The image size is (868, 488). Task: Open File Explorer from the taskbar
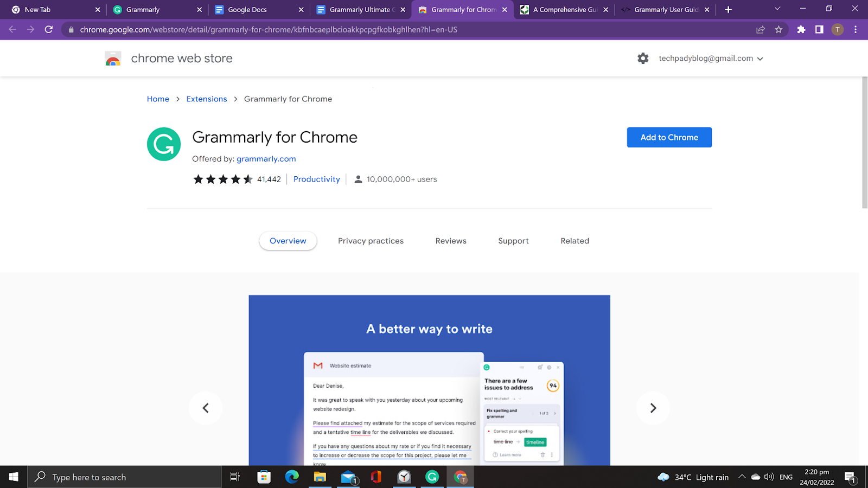tap(320, 477)
